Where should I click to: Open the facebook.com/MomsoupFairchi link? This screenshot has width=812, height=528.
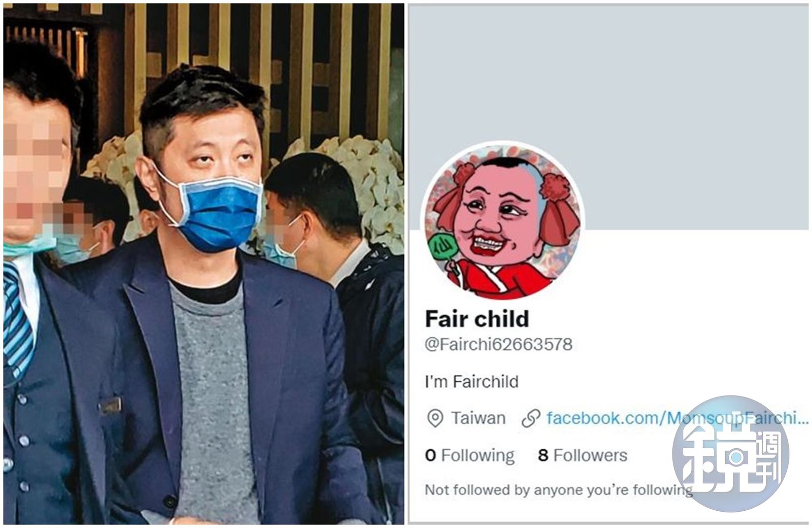tap(677, 418)
